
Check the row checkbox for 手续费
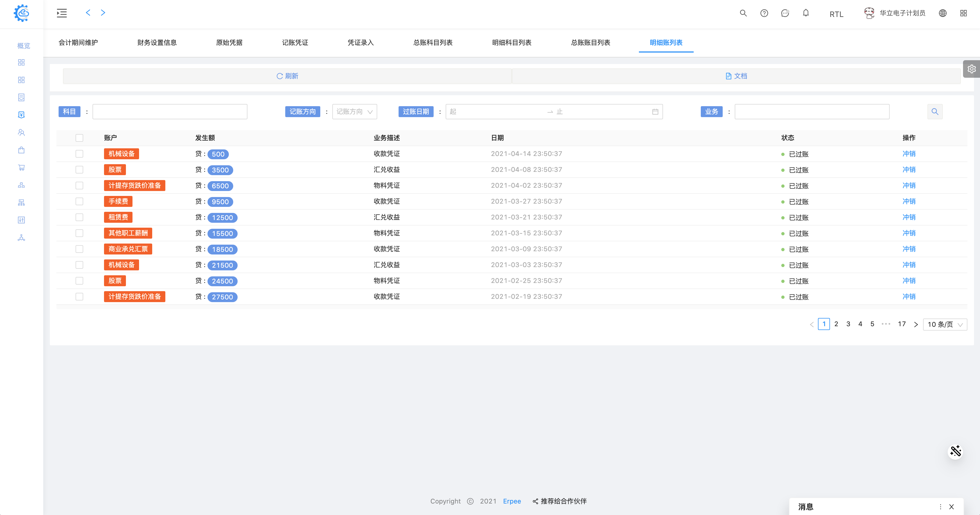[79, 201]
